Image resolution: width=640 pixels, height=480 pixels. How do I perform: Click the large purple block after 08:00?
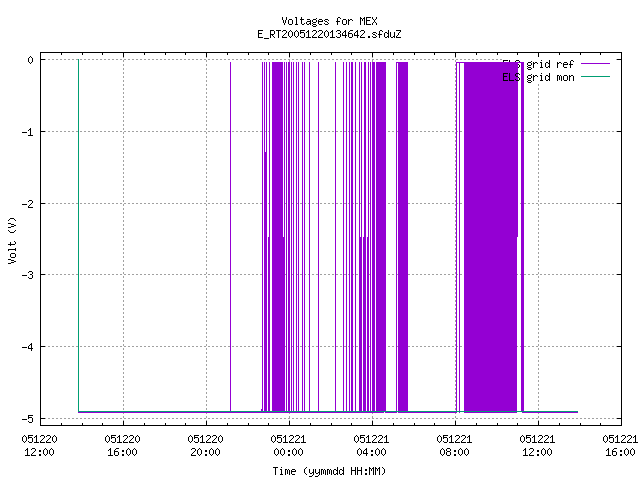click(491, 237)
